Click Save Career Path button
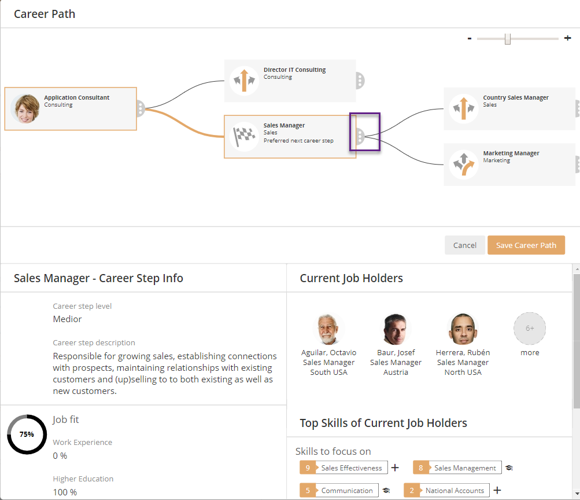This screenshot has height=500, width=580. pos(526,245)
